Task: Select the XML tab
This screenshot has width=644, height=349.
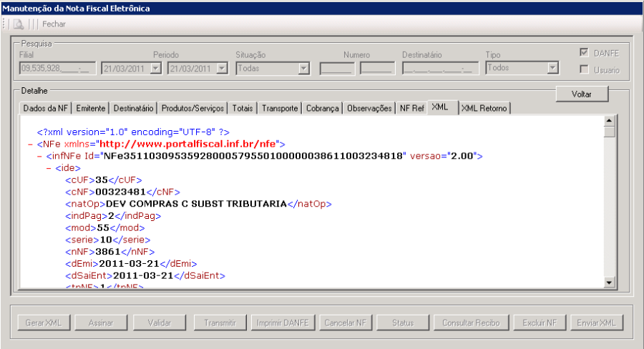Action: (x=443, y=107)
